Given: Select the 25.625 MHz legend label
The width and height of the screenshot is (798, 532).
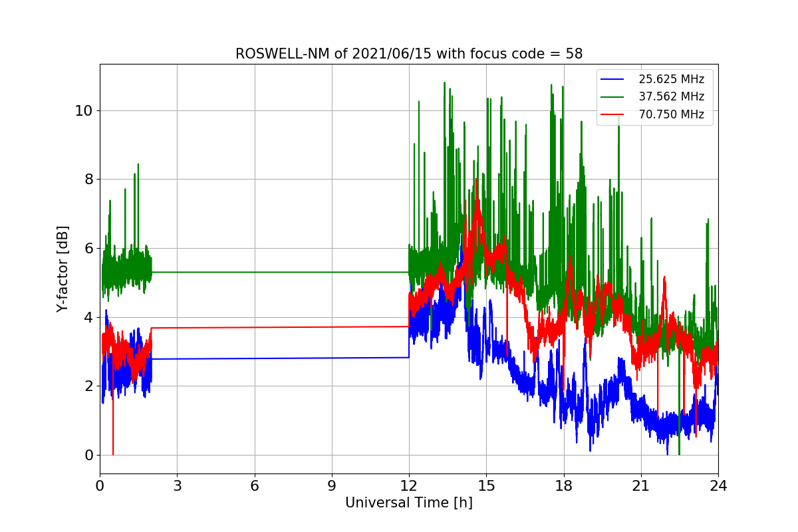Looking at the screenshot, I should (x=671, y=79).
